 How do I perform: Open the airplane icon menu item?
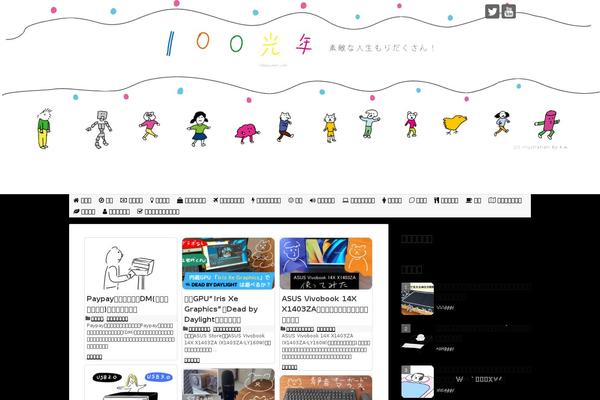pos(228,200)
